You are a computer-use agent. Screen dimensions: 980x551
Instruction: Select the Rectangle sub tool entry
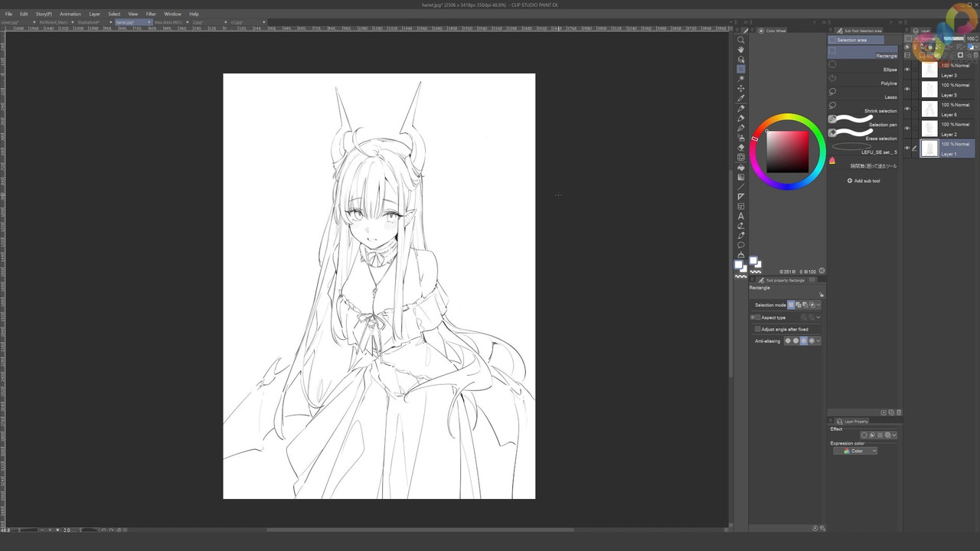(x=863, y=54)
